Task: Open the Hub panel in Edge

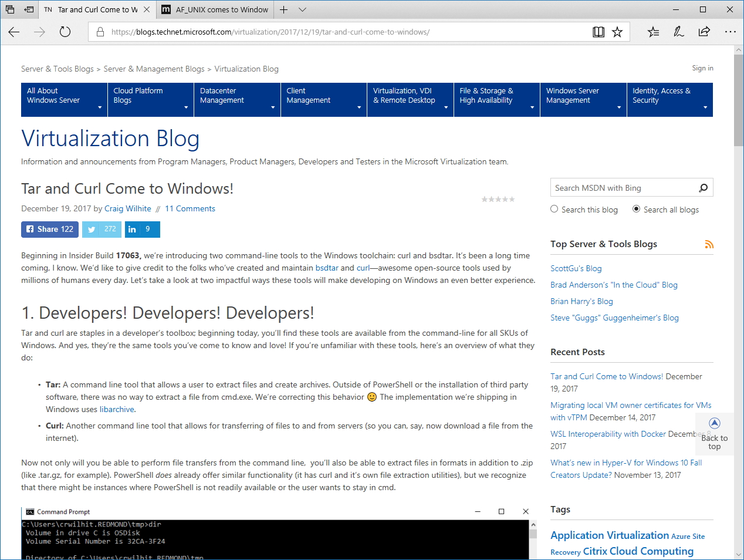Action: 653,32
